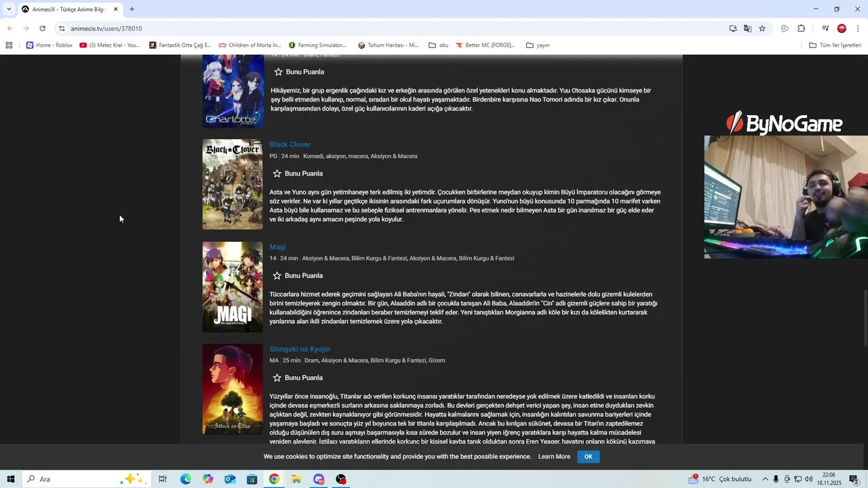Open the media controls icon in toolbar
Screen dimensions: 868x488
coord(825,28)
